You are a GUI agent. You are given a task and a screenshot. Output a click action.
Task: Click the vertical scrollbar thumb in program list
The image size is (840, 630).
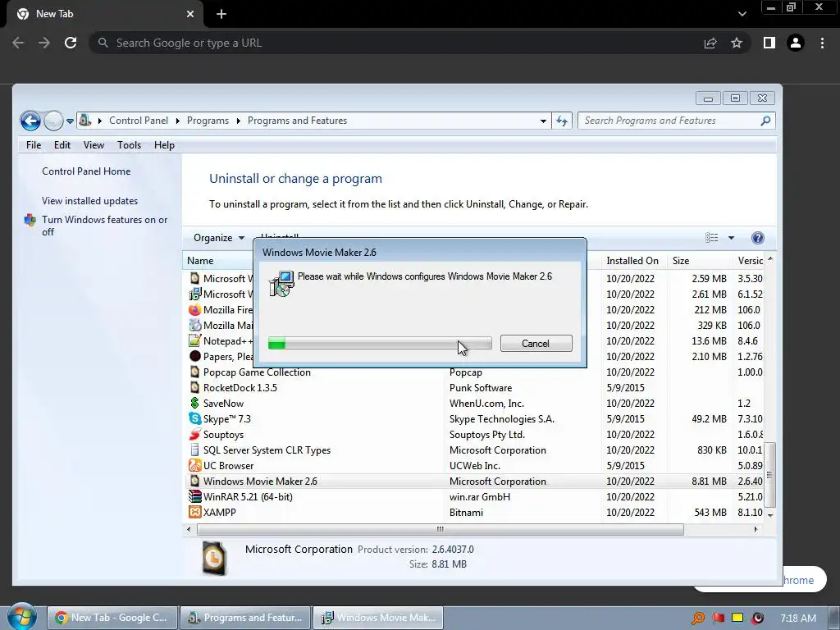[769, 475]
